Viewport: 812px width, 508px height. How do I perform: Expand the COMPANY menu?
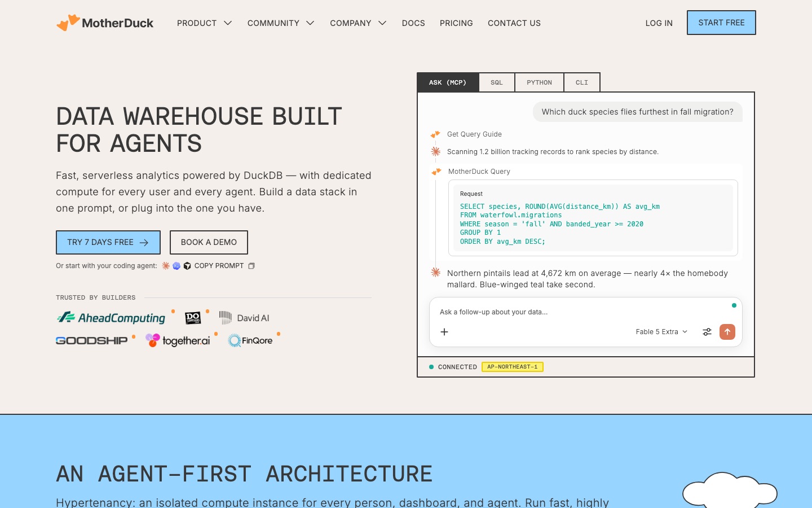(358, 23)
